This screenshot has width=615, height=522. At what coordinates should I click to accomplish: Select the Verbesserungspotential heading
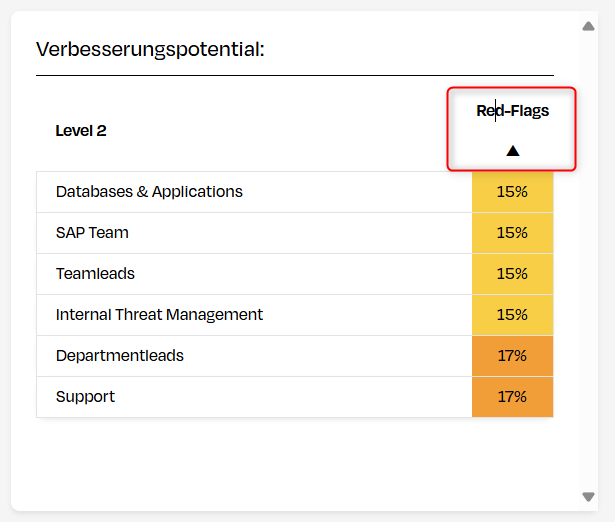point(150,49)
